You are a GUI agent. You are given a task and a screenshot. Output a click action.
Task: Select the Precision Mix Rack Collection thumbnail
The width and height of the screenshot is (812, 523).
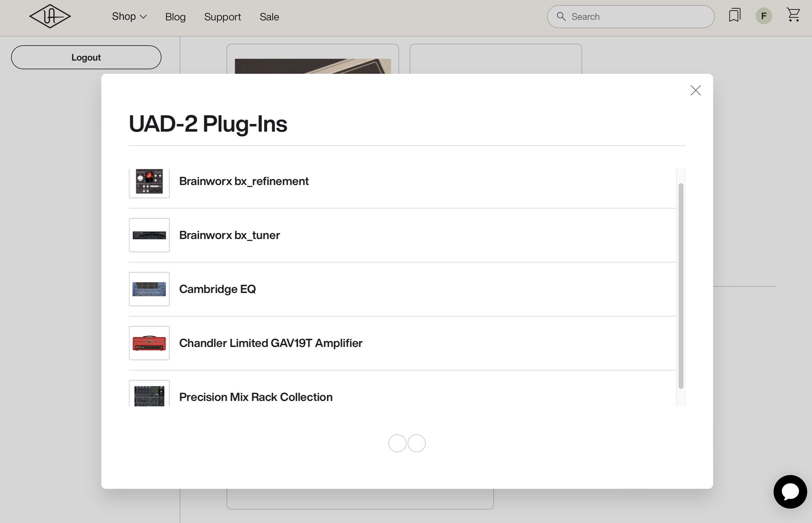tap(149, 393)
